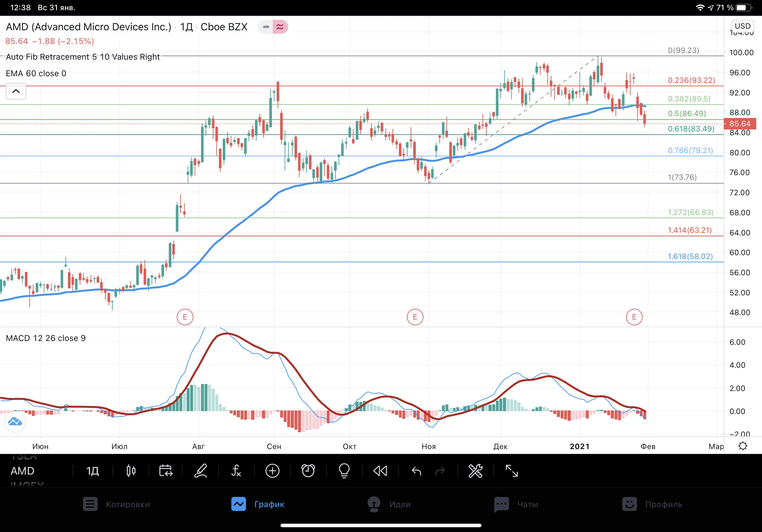Click the 100.00 price scale value
The width and height of the screenshot is (762, 532).
[742, 52]
